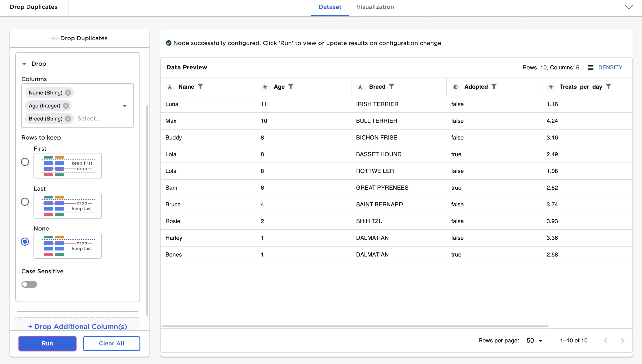The image size is (642, 364).
Task: Select the Last rows-to-keep radio option
Action: click(x=25, y=202)
